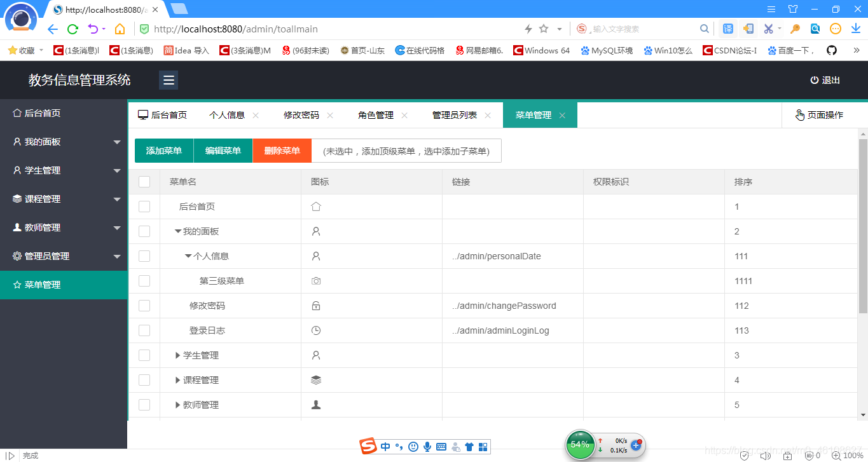Expand the 课程管理 tree row
The height and width of the screenshot is (462, 868).
178,381
